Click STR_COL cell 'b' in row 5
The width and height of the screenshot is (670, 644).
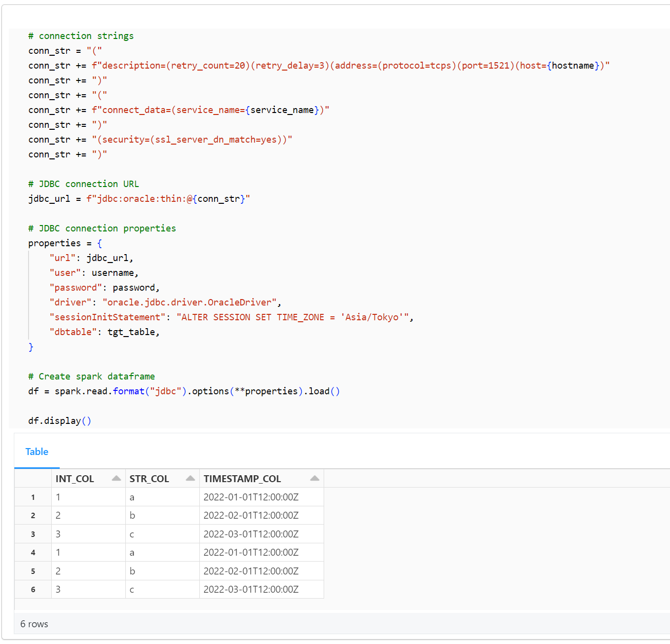[x=162, y=571]
